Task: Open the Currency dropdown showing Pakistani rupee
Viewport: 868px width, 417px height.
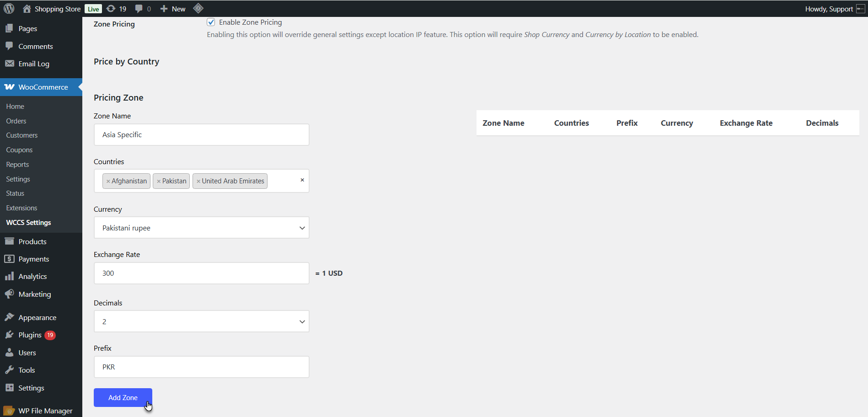Action: pos(202,228)
